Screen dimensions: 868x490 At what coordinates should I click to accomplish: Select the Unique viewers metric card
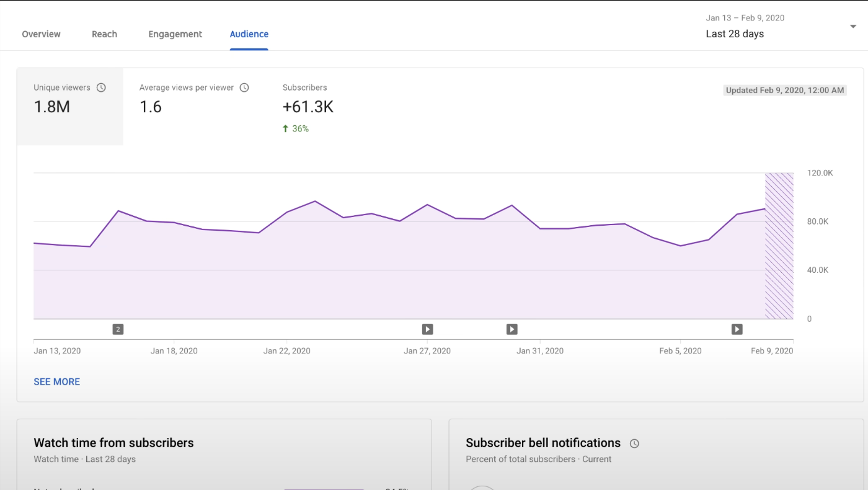point(69,106)
